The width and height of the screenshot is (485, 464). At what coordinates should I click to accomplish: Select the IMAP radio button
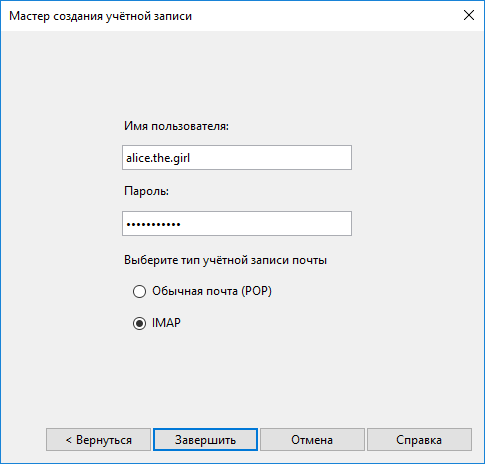(139, 323)
